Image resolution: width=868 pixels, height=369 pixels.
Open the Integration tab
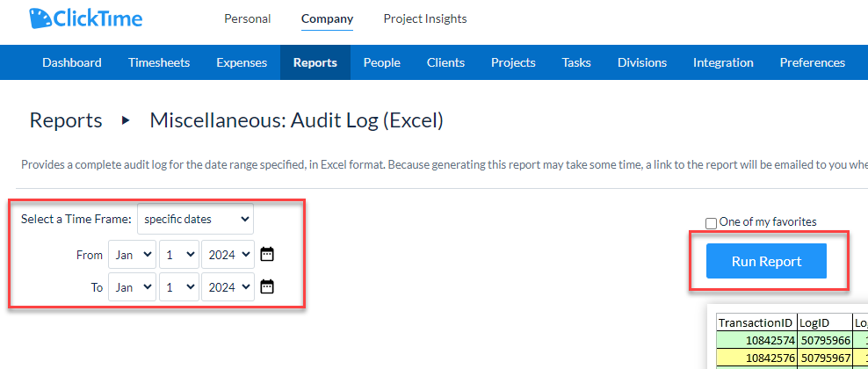coord(723,62)
